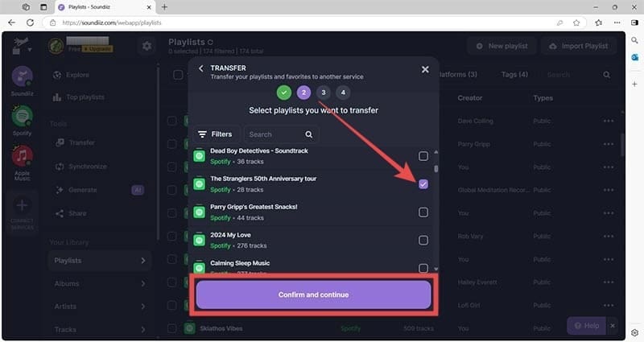Open the Apple Music service in sidebar
This screenshot has width=644, height=342.
23,156
